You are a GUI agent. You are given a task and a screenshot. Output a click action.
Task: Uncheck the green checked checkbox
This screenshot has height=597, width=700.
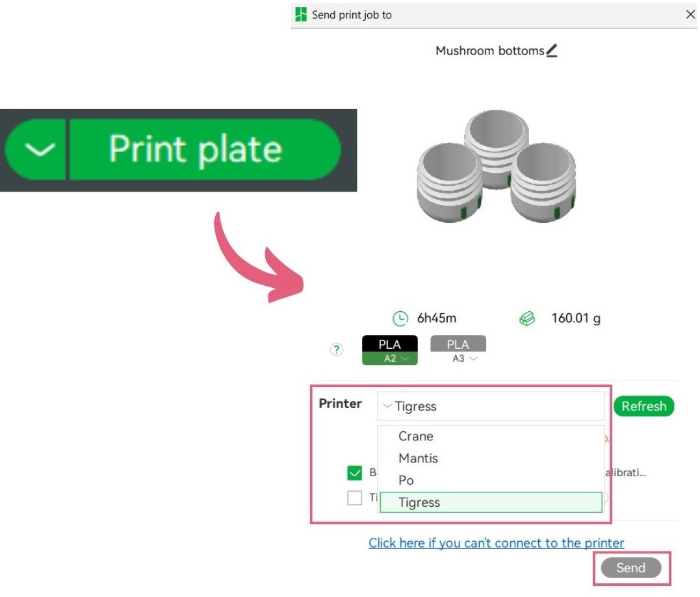pyautogui.click(x=354, y=473)
